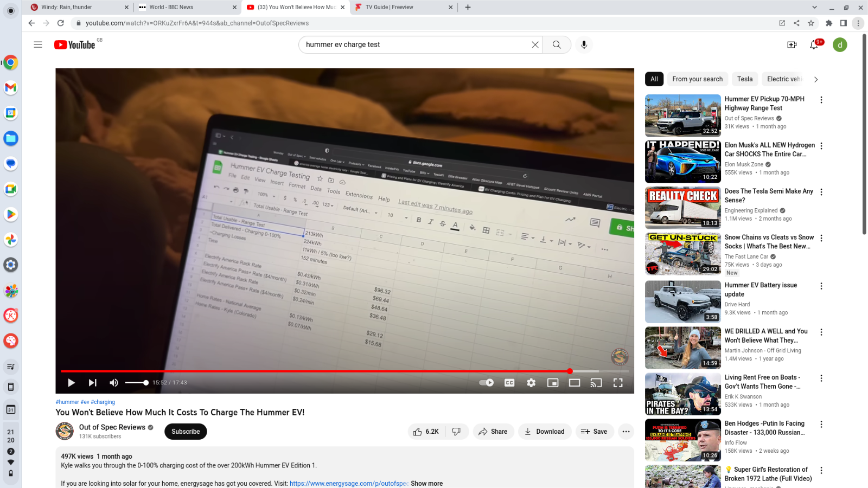Toggle the browser side panel
The height and width of the screenshot is (488, 868).
click(x=844, y=23)
